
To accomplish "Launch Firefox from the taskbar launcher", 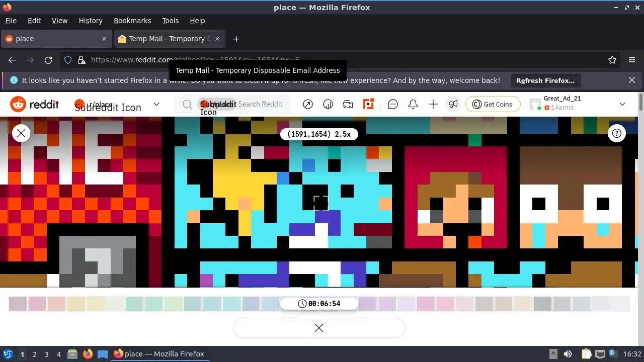I will [88, 354].
